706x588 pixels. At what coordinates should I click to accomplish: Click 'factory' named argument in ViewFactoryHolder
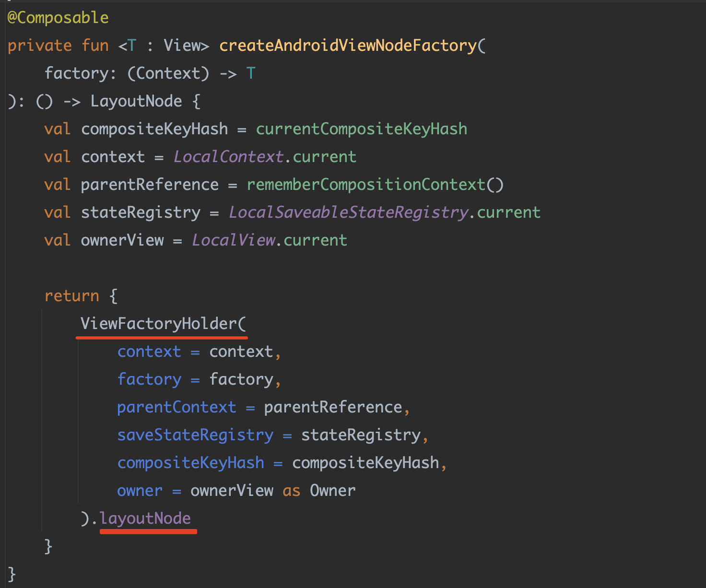[x=150, y=379]
